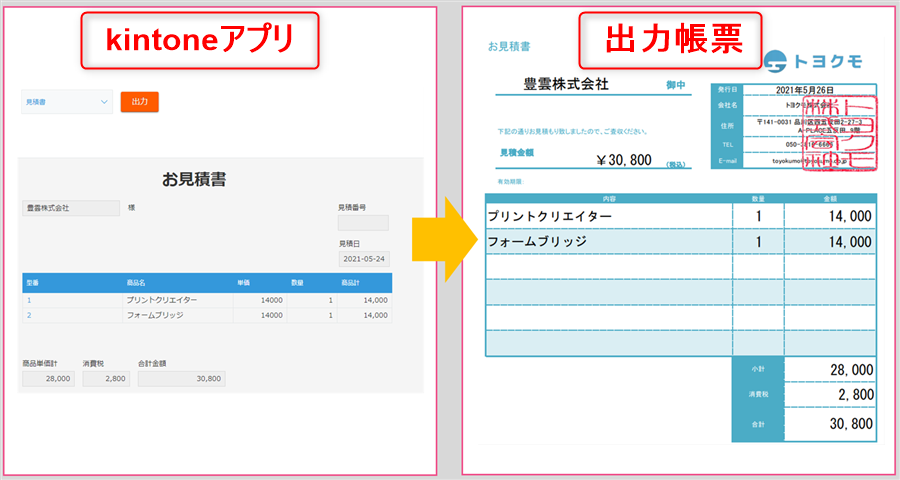Click the E-mail label cell
The width and height of the screenshot is (900, 480).
(x=727, y=161)
